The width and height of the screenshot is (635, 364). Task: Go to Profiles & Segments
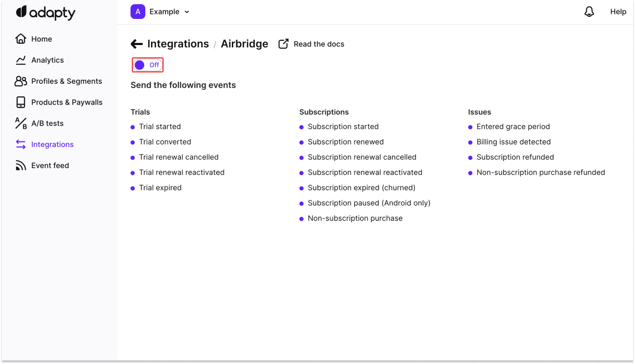67,81
